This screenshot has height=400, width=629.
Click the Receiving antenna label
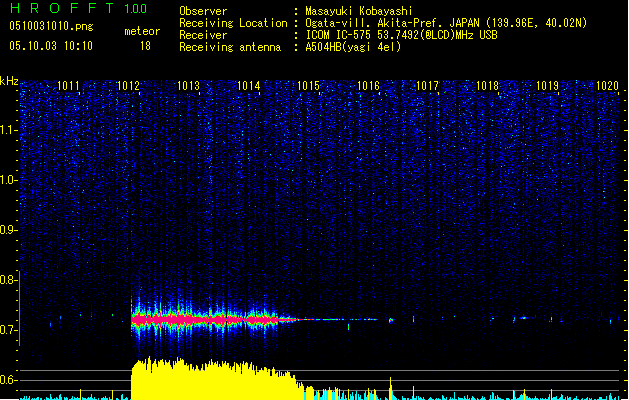click(x=230, y=47)
